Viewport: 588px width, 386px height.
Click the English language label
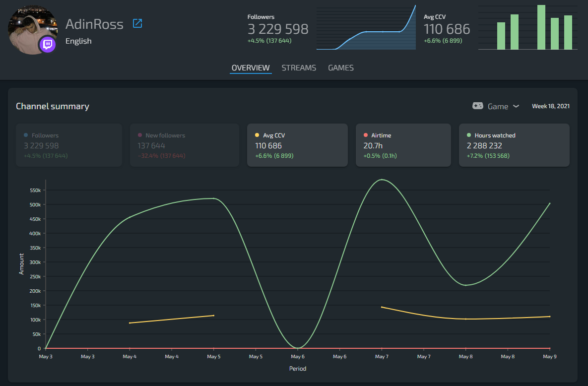pyautogui.click(x=78, y=41)
